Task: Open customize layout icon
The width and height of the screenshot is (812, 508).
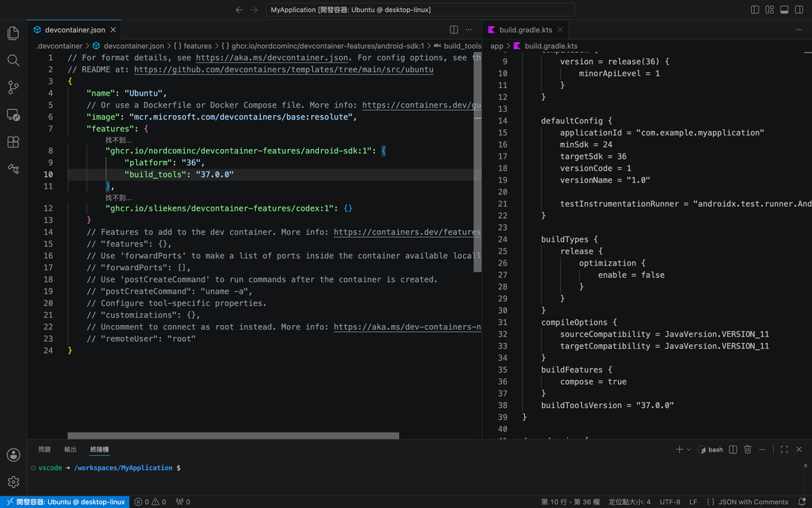Action: [770, 10]
